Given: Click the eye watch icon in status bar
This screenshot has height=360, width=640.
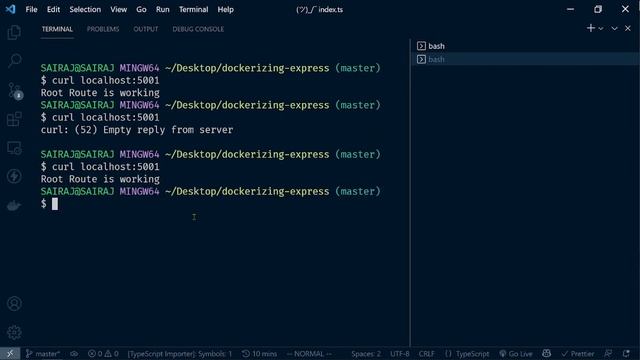Looking at the screenshot, I should click(74, 353).
